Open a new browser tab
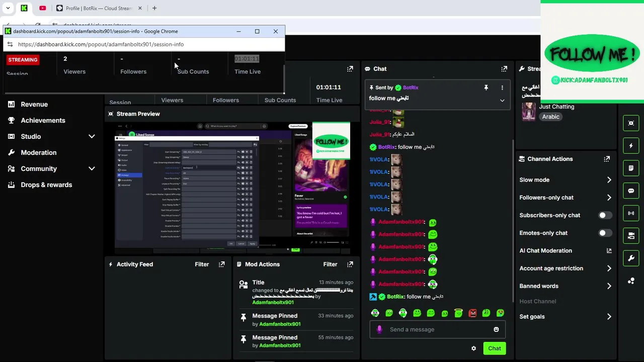644x362 pixels. 154,8
